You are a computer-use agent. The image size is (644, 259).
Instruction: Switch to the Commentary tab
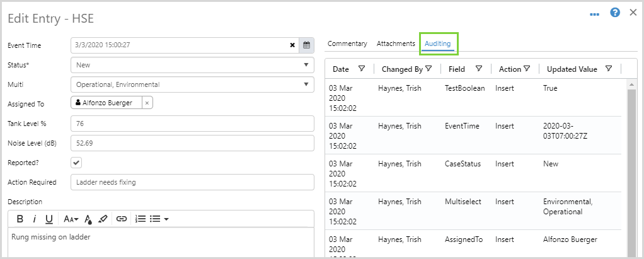tap(347, 43)
